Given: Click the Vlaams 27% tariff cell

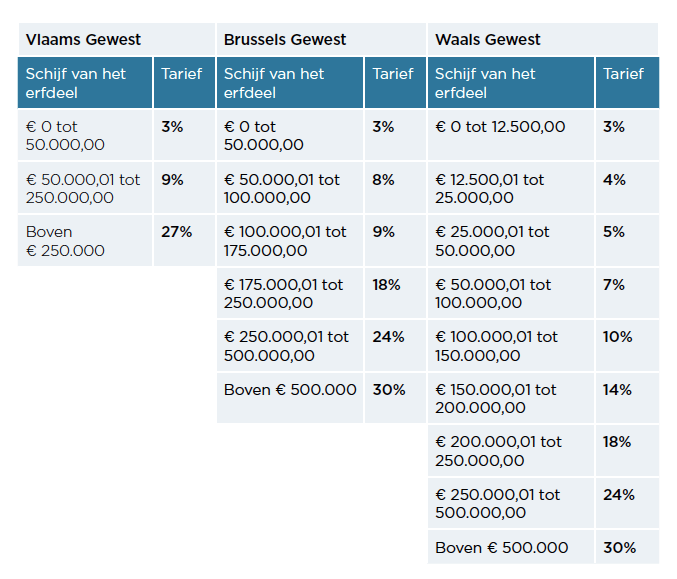Looking at the screenshot, I should (177, 232).
